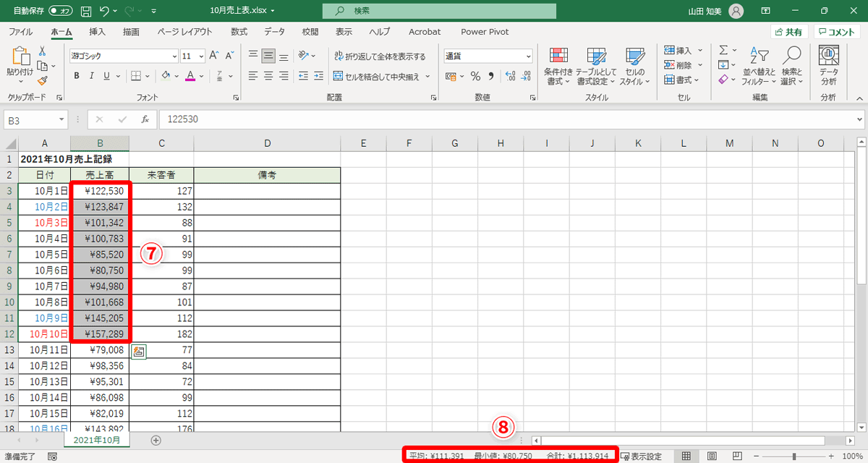Expand the Name Box dropdown arrow
Viewport: 868px width, 463px height.
(61, 119)
